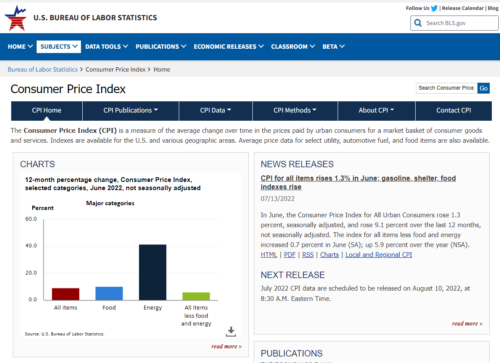The height and width of the screenshot is (363, 500).
Task: Click the Consumer Price Index breadcrumb text
Action: click(x=115, y=69)
